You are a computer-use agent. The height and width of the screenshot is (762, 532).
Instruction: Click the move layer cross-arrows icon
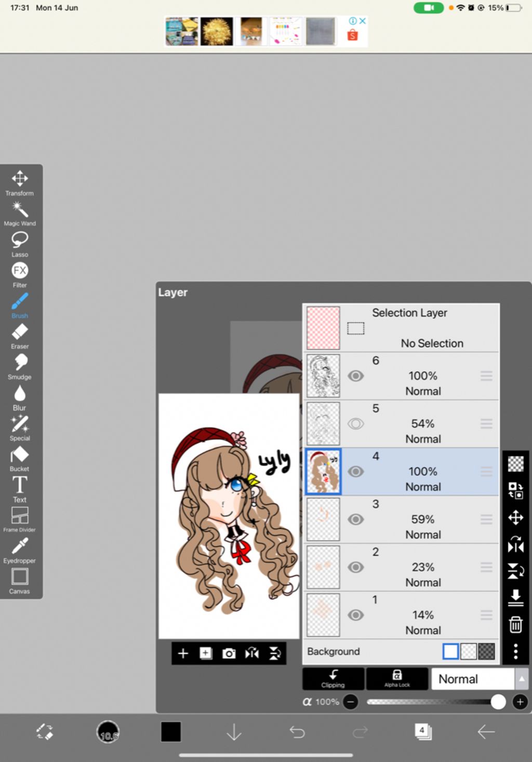click(515, 518)
